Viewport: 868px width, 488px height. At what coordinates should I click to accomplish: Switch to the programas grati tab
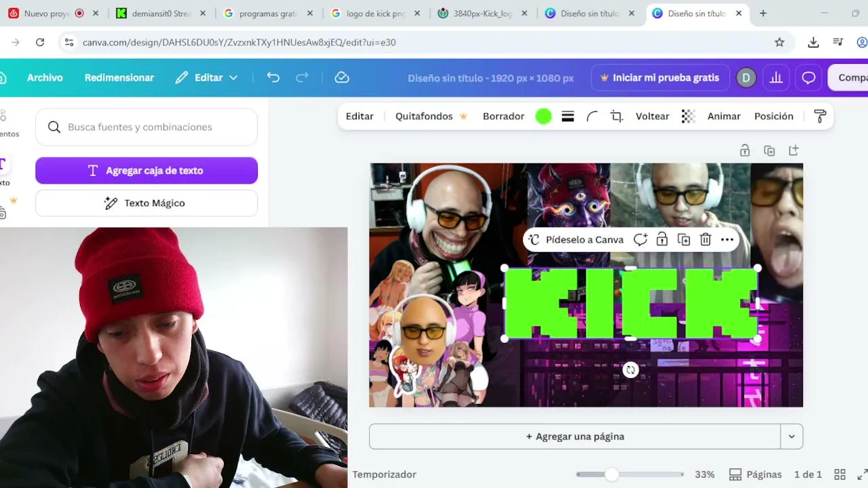pos(268,13)
